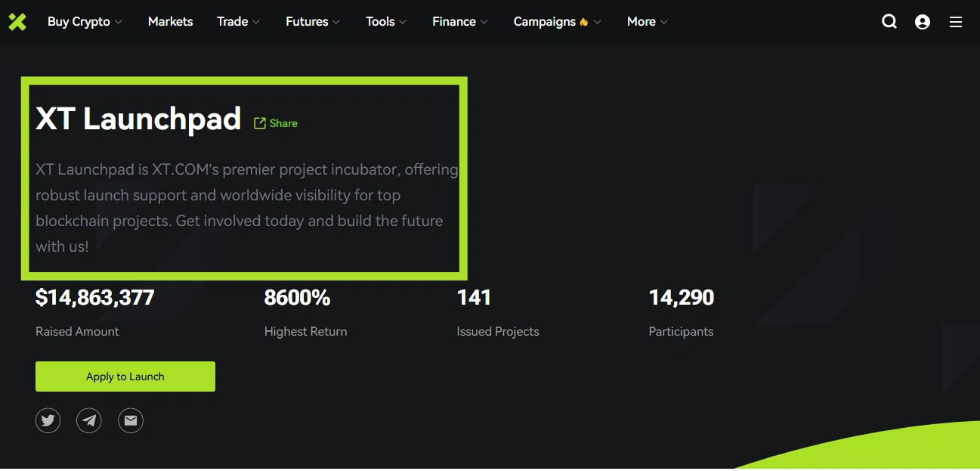Click the 8600% value
The width and height of the screenshot is (980, 471).
click(297, 298)
